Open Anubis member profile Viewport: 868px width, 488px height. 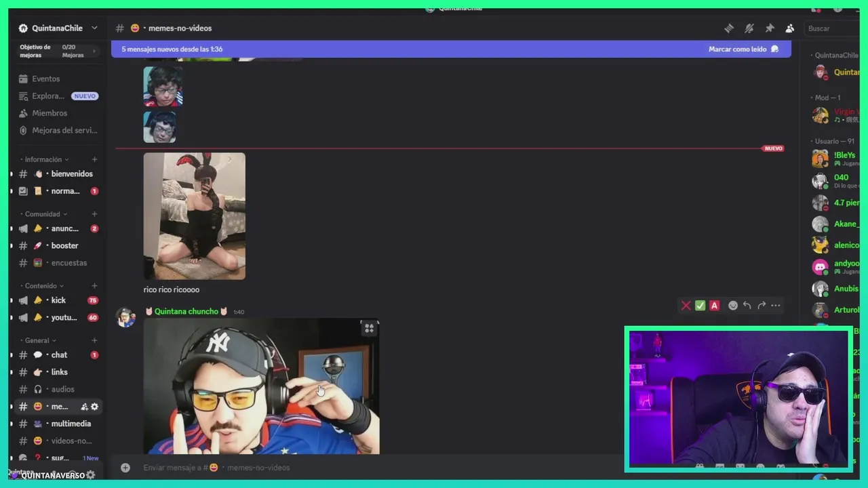[835, 289]
